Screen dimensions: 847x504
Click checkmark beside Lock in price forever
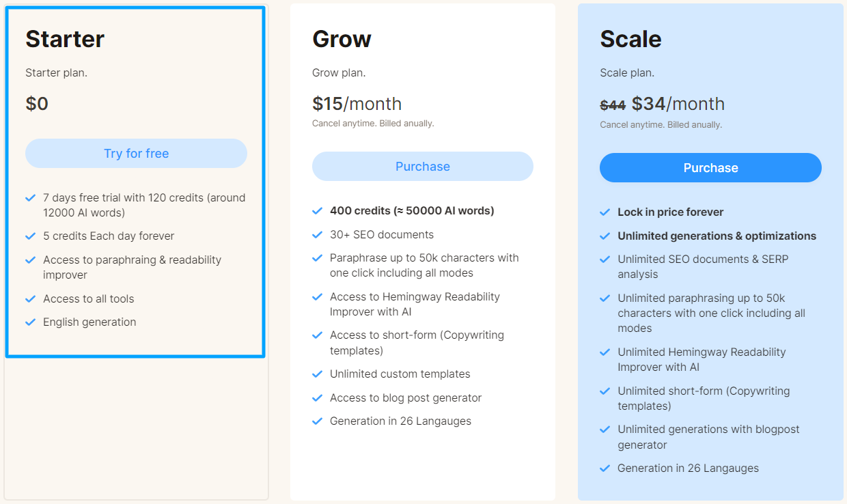[605, 212]
